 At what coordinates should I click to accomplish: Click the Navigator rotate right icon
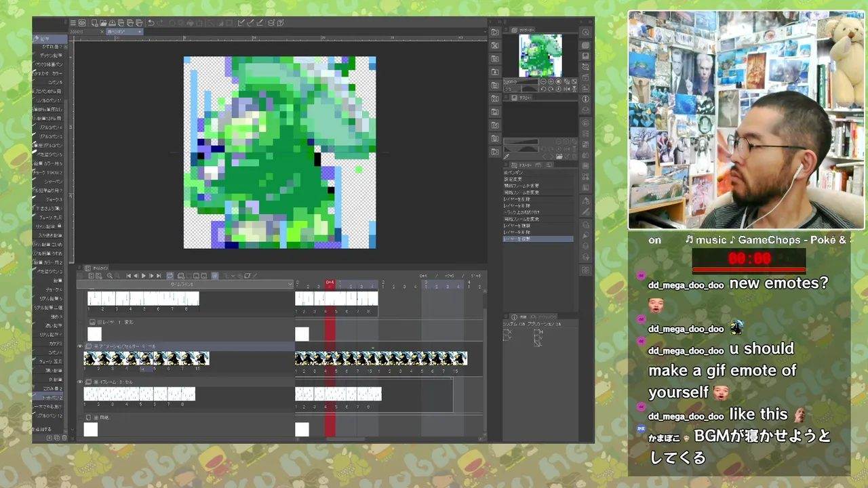click(551, 89)
